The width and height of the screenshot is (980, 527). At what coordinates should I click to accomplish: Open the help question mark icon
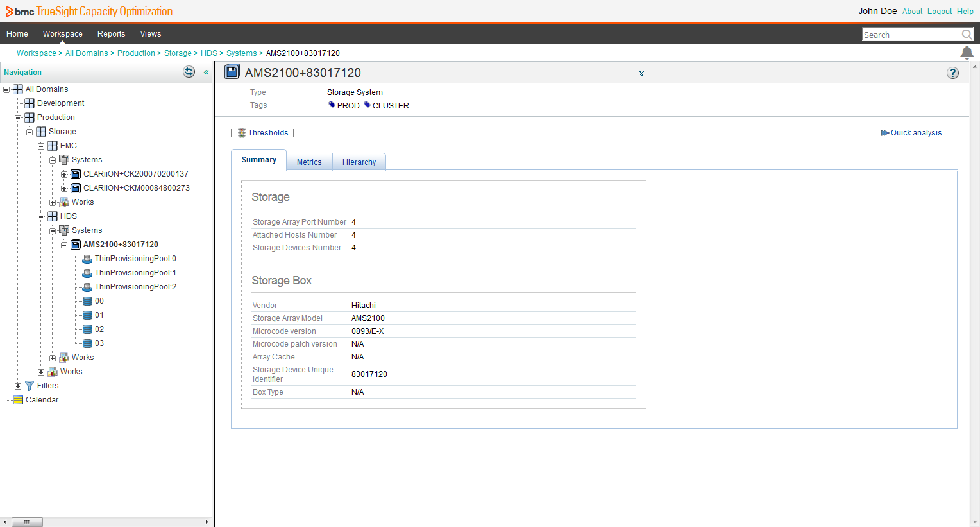[x=953, y=73]
